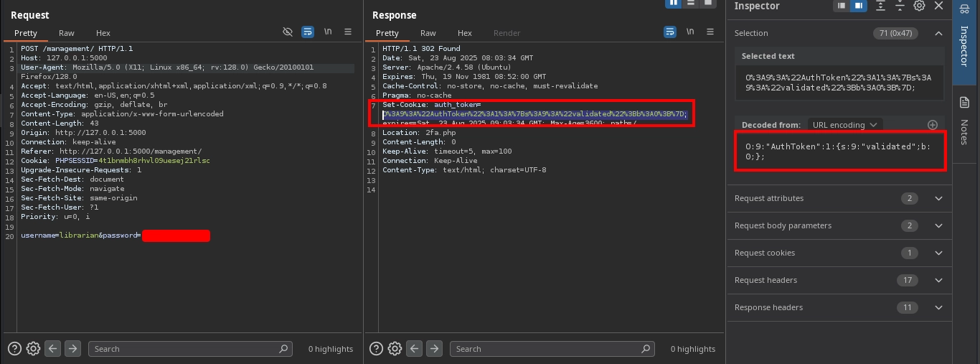Open Inspector settings gear
This screenshot has width=980, height=364.
pos(919,6)
